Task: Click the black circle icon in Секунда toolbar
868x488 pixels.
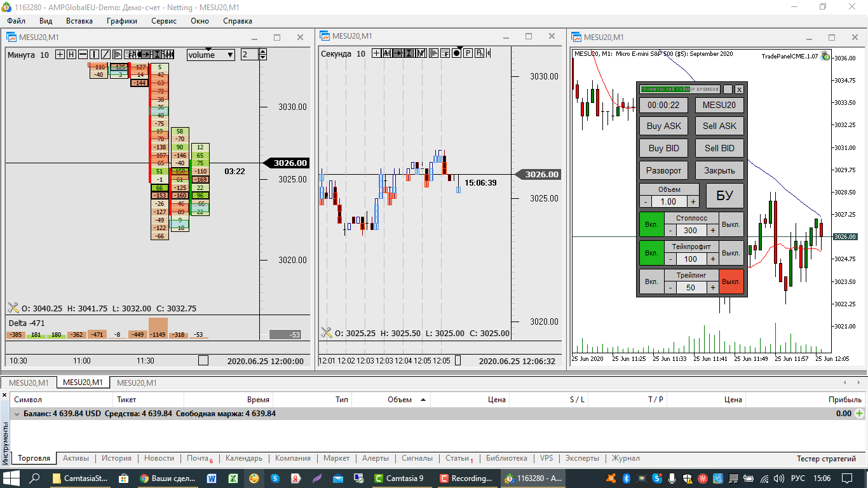Action: pos(456,53)
